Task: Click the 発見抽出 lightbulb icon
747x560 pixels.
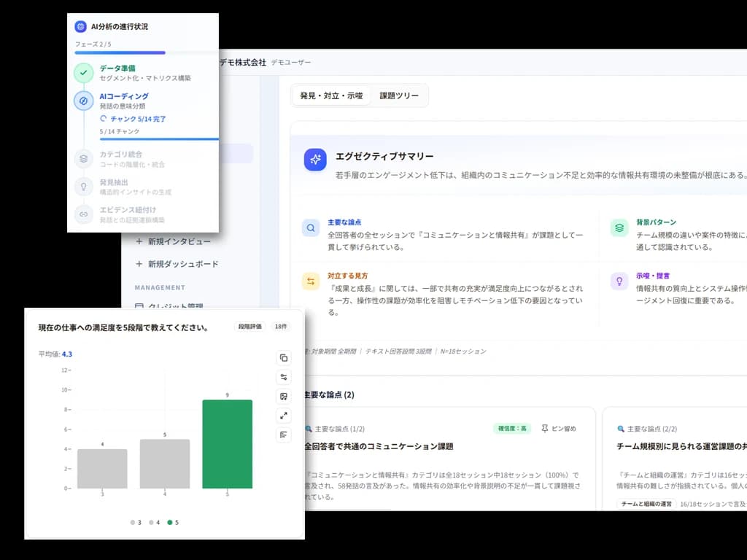Action: 83,187
